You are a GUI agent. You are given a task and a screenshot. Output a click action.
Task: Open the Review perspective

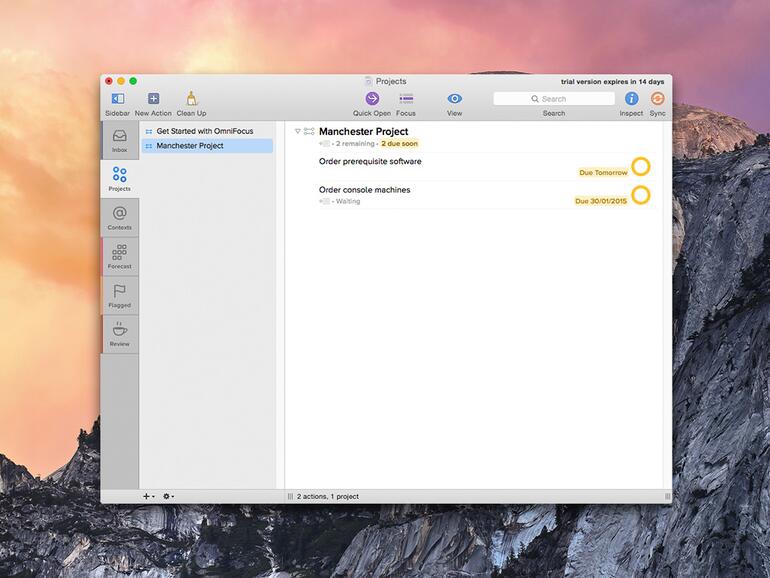119,334
